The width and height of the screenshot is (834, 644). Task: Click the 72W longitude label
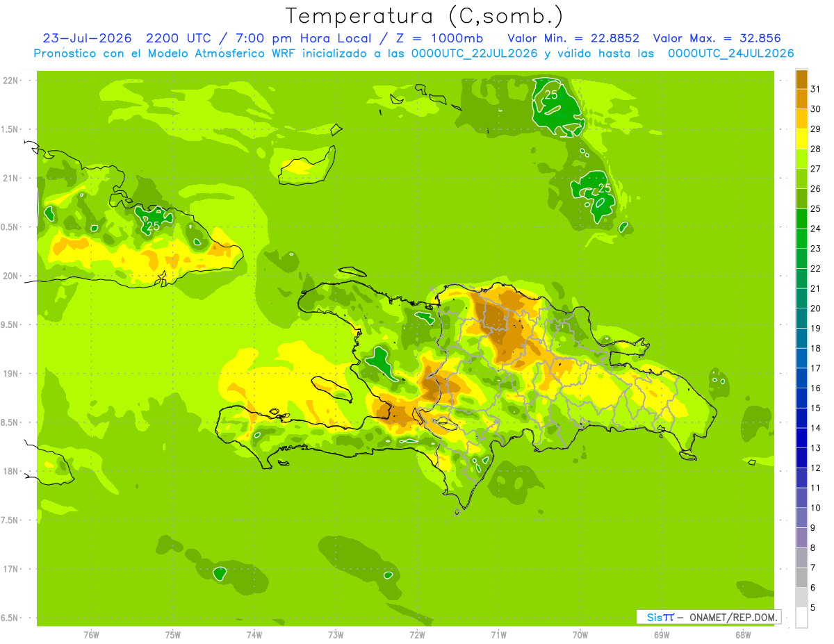(417, 635)
